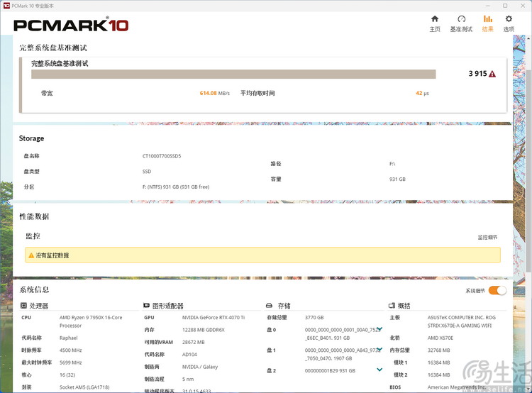
Task: Click the average access time value 42 µs
Action: [x=422, y=93]
